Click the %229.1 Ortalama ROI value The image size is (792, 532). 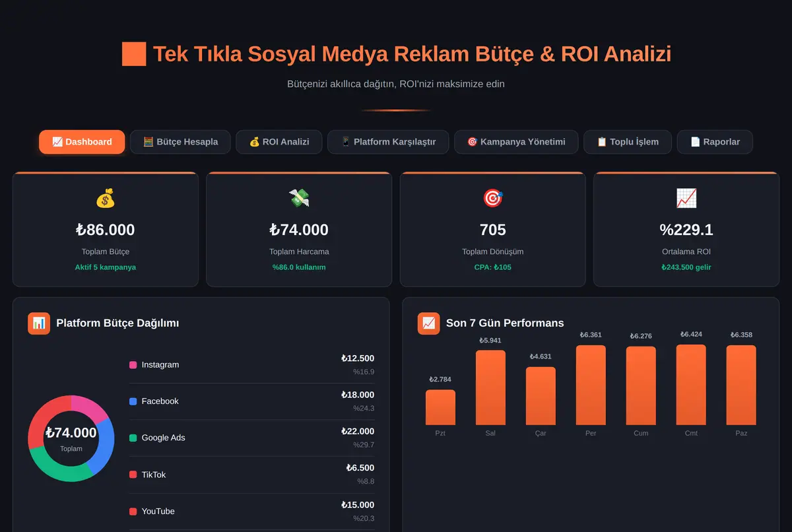[686, 230]
